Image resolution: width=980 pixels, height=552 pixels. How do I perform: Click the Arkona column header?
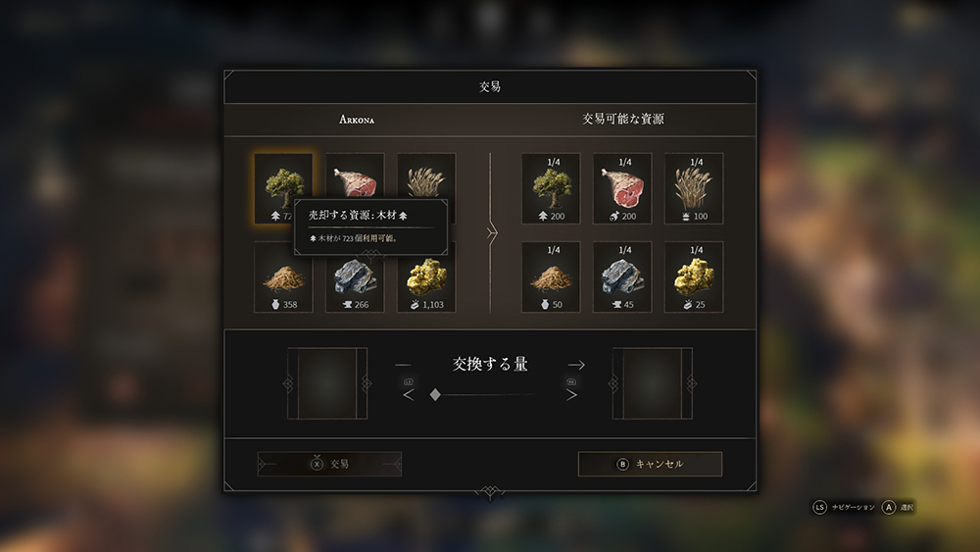(x=357, y=120)
